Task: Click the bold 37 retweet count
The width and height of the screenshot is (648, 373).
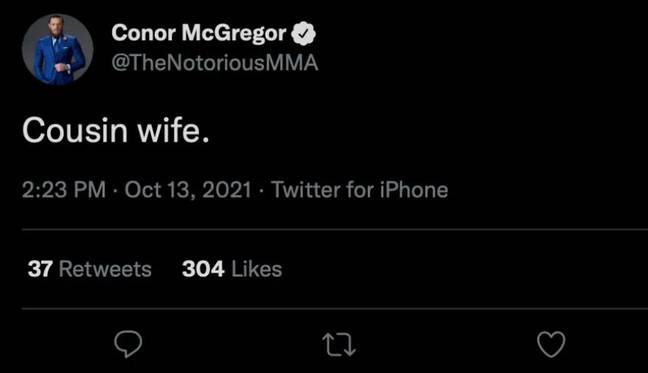Action: (x=40, y=269)
